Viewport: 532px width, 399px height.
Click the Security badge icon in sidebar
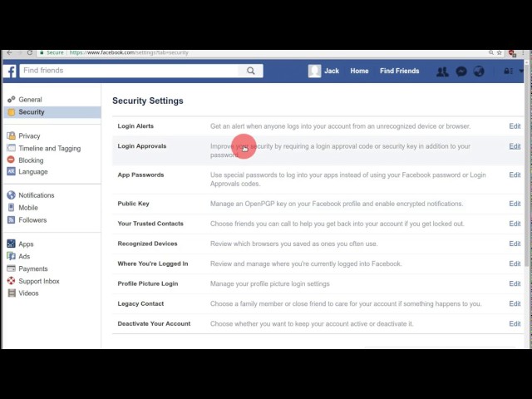tap(11, 112)
